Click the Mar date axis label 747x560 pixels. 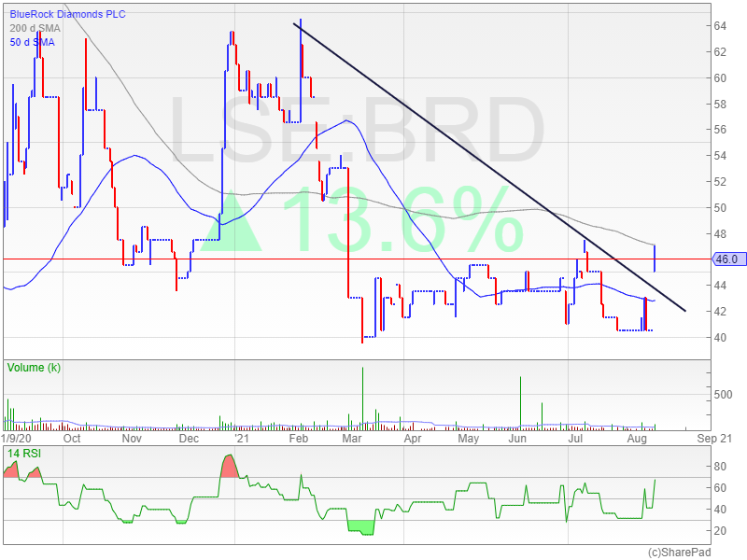coord(352,438)
